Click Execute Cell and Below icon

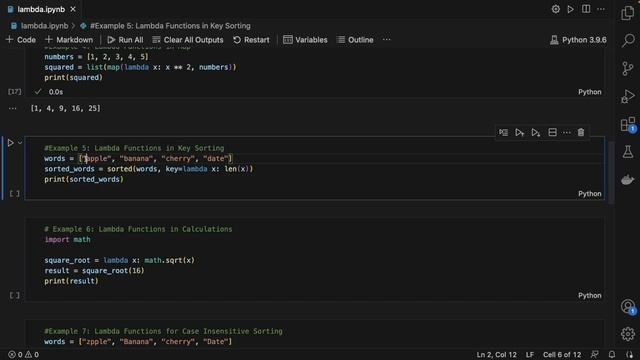click(536, 132)
